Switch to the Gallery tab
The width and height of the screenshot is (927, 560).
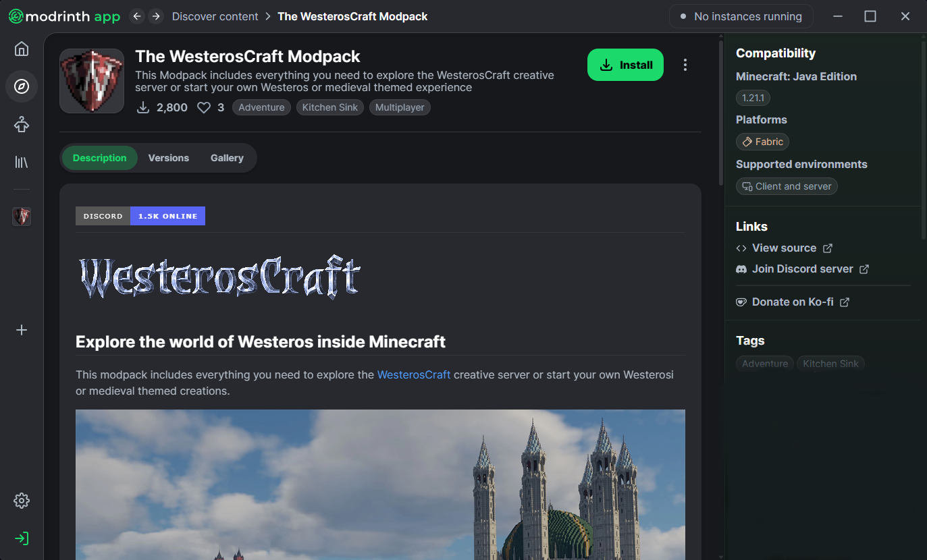coord(227,158)
